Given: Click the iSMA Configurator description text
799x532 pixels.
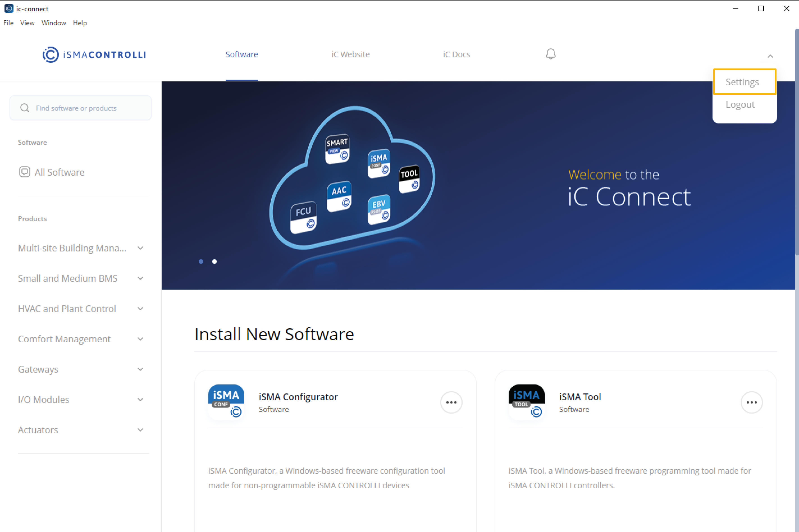Looking at the screenshot, I should [x=326, y=478].
